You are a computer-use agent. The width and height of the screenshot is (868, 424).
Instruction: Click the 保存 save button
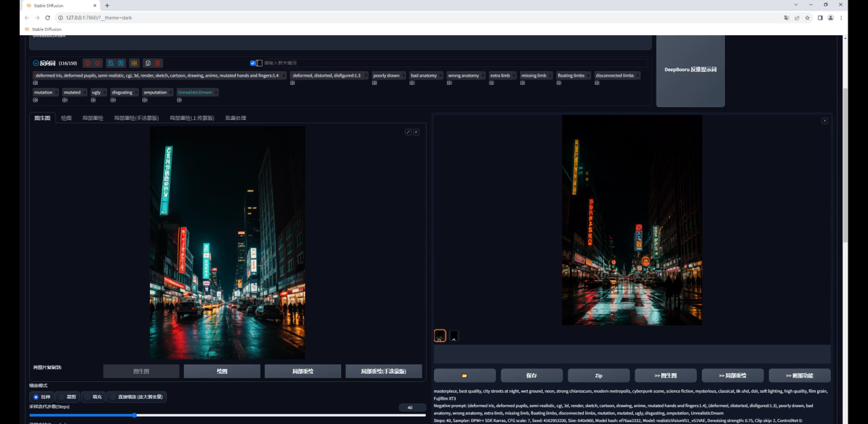click(x=532, y=375)
